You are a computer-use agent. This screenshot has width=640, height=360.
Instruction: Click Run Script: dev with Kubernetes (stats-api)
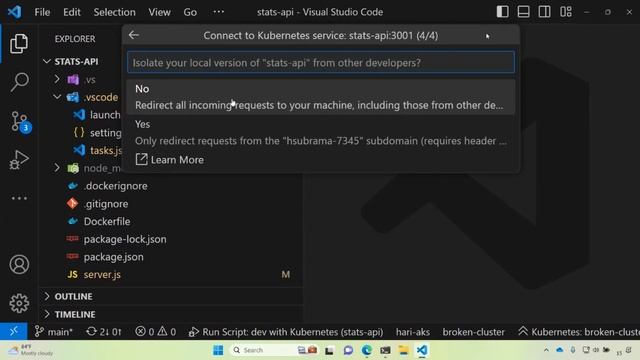click(x=286, y=332)
